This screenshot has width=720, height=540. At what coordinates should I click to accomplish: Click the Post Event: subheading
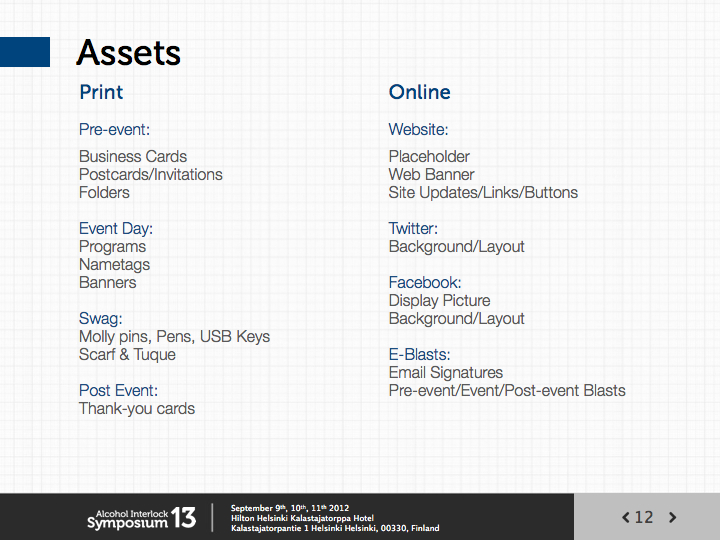(118, 390)
